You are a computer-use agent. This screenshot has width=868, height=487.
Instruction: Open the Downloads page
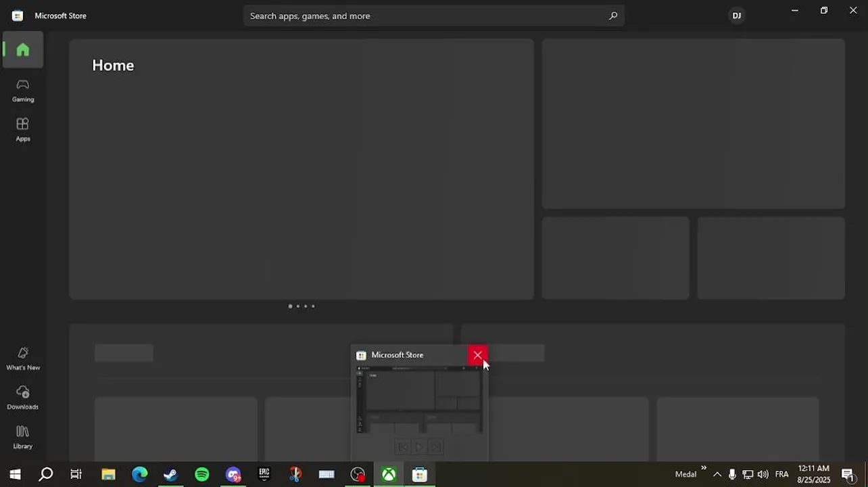(x=22, y=398)
